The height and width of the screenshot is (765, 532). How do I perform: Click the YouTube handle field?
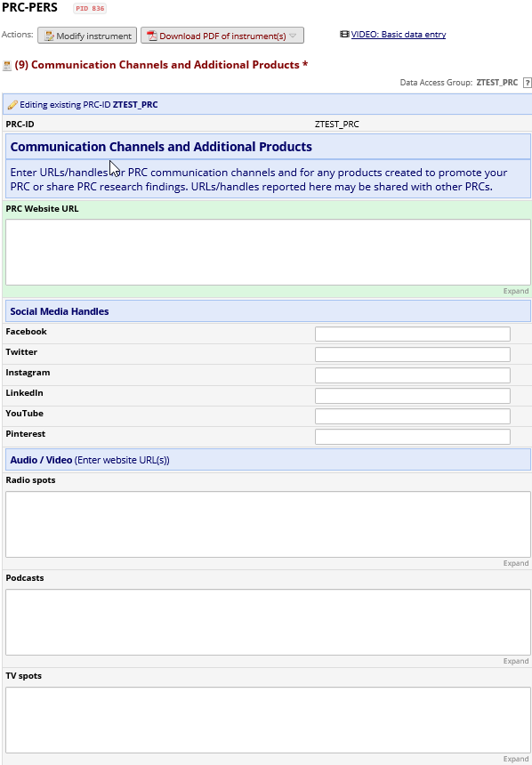tap(413, 416)
